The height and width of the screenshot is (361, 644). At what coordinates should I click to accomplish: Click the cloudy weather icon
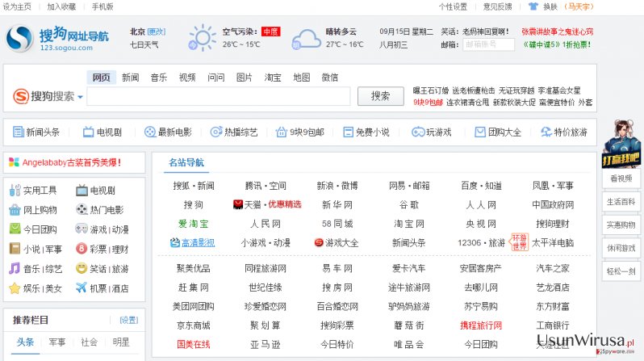pyautogui.click(x=307, y=39)
